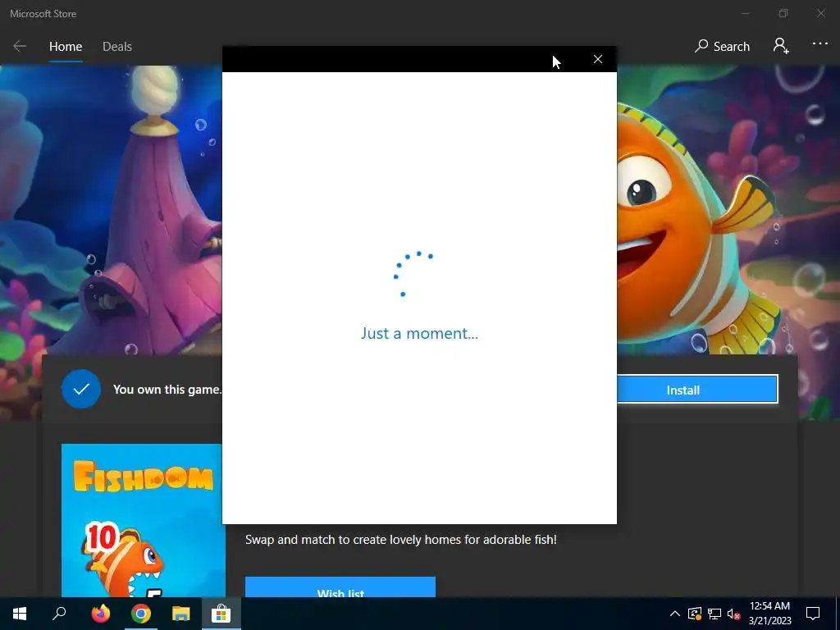
Task: Close the Microsoft Store window
Action: pos(820,13)
